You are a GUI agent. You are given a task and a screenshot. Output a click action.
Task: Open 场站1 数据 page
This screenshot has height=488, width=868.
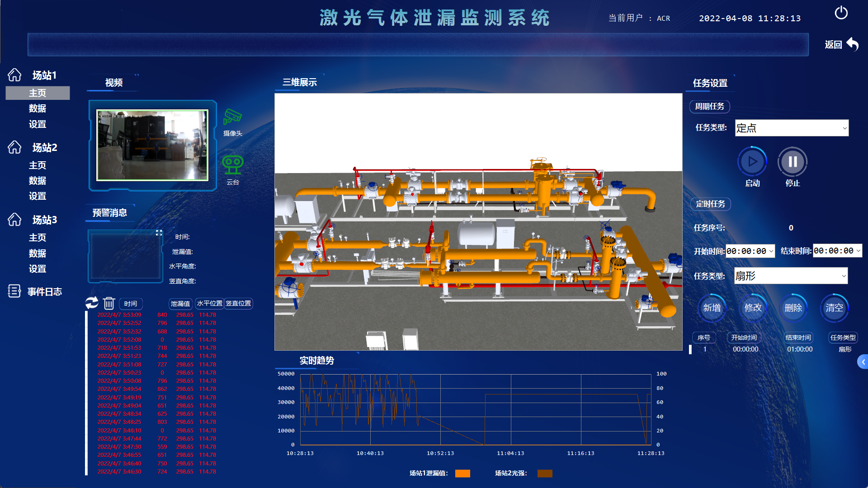(x=38, y=108)
